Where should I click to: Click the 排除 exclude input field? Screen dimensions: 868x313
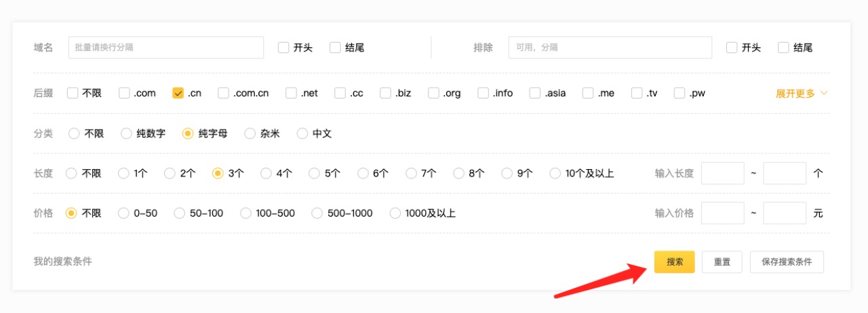610,48
